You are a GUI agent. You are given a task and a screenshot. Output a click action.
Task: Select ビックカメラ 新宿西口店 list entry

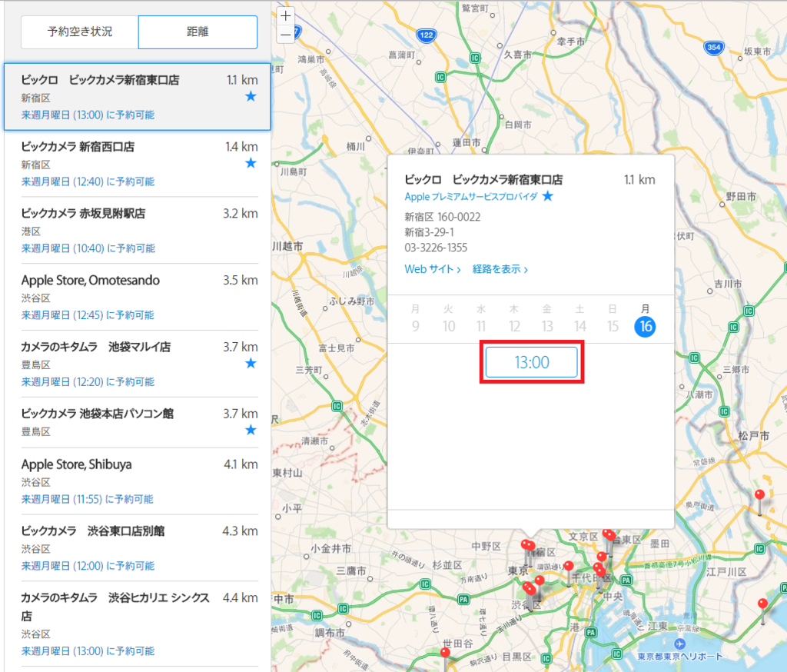139,164
